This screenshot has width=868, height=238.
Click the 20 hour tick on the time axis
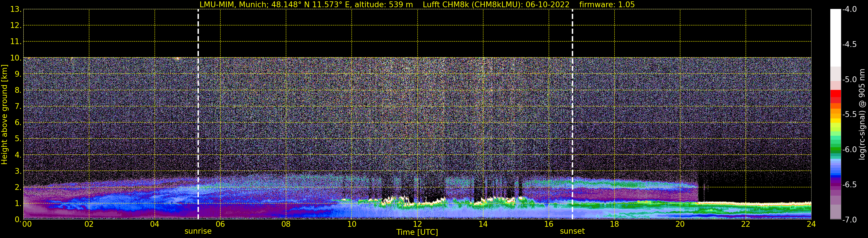(680, 224)
